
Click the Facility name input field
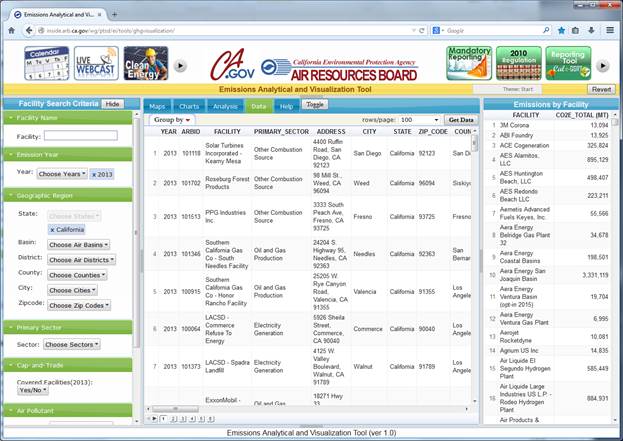point(80,136)
